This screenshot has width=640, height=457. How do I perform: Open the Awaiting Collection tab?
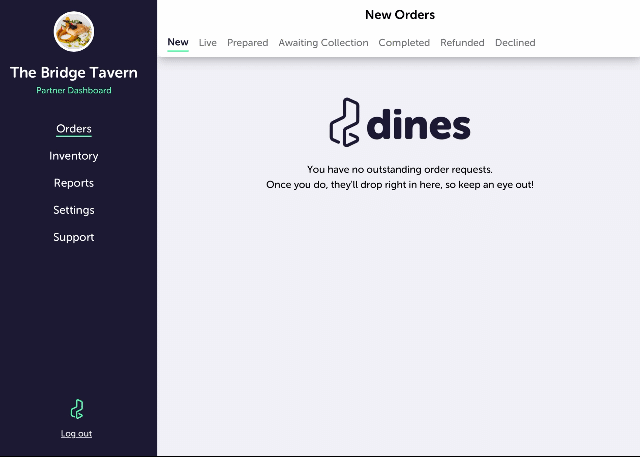coord(323,42)
